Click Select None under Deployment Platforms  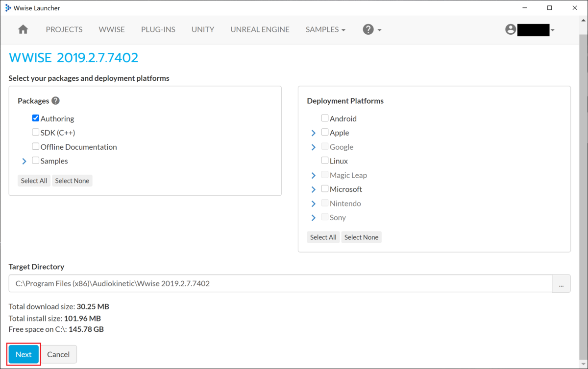tap(361, 237)
